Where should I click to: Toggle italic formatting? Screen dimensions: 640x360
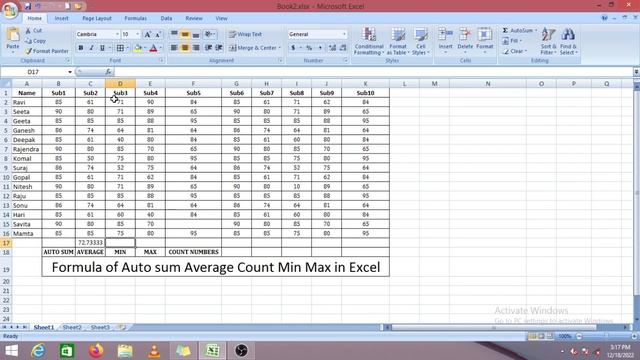[x=91, y=48]
